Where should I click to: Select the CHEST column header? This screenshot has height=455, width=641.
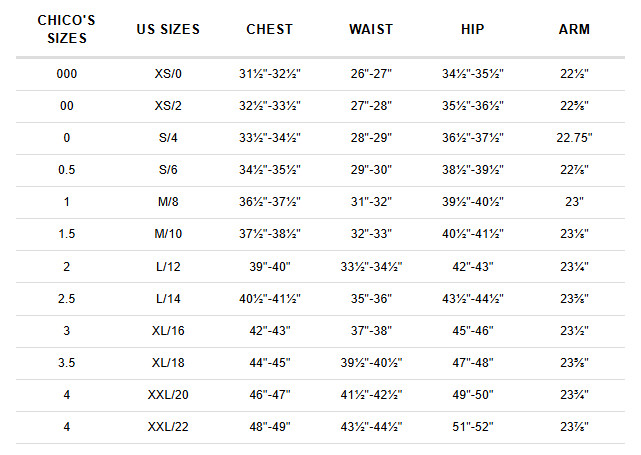pyautogui.click(x=270, y=29)
